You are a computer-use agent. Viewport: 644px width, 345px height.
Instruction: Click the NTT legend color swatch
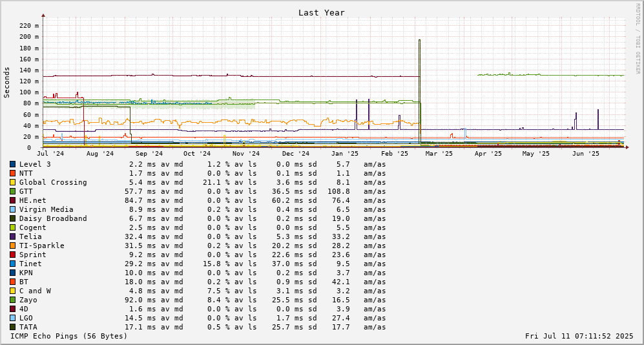click(13, 173)
